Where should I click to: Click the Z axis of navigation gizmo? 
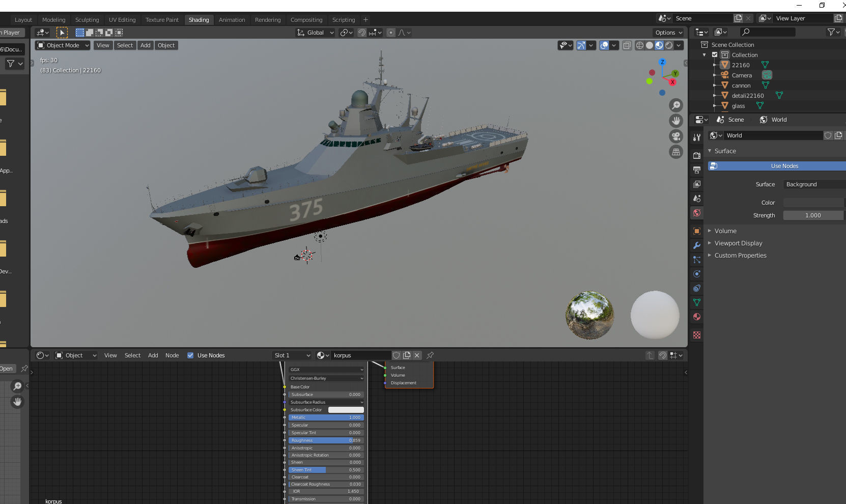click(x=662, y=62)
